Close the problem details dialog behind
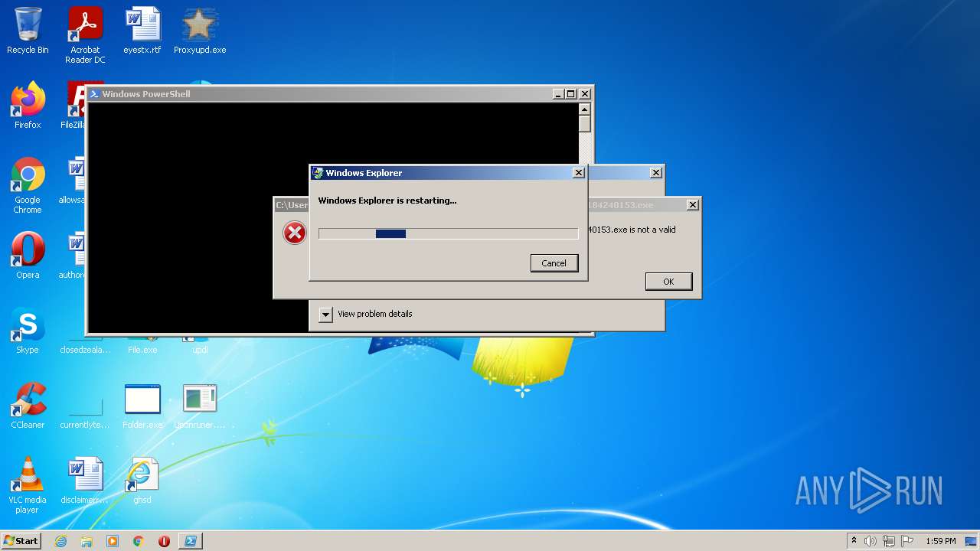The width and height of the screenshot is (980, 551). click(656, 173)
